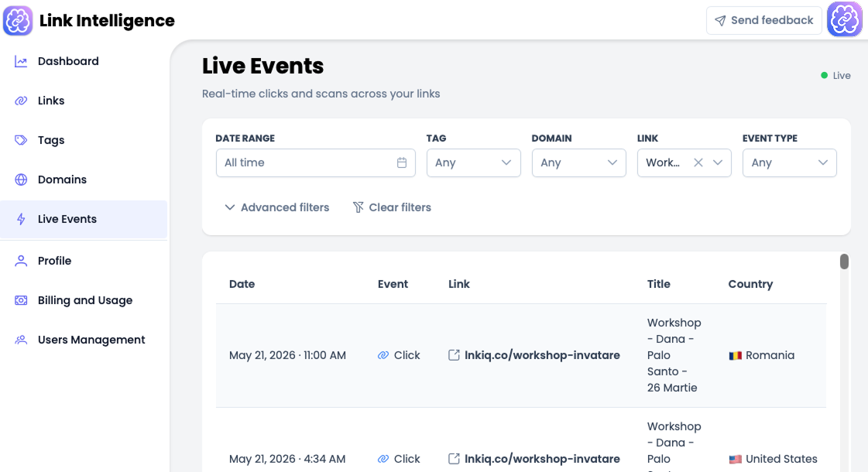Click the United States flag icon
868x472 pixels.
[735, 460]
